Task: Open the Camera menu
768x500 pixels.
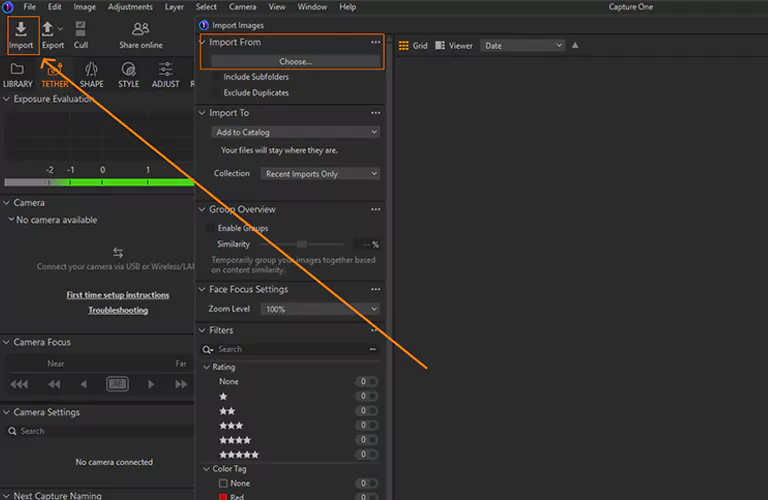Action: (x=243, y=7)
